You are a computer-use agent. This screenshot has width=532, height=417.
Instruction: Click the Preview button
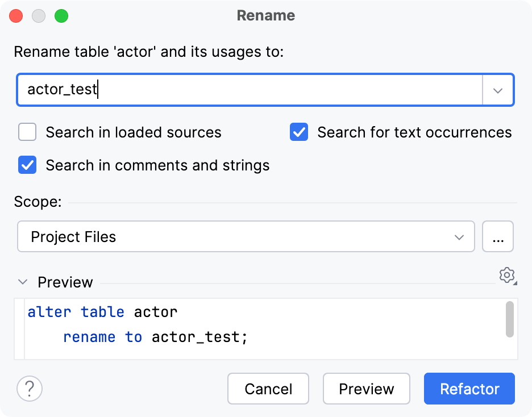[x=366, y=389]
